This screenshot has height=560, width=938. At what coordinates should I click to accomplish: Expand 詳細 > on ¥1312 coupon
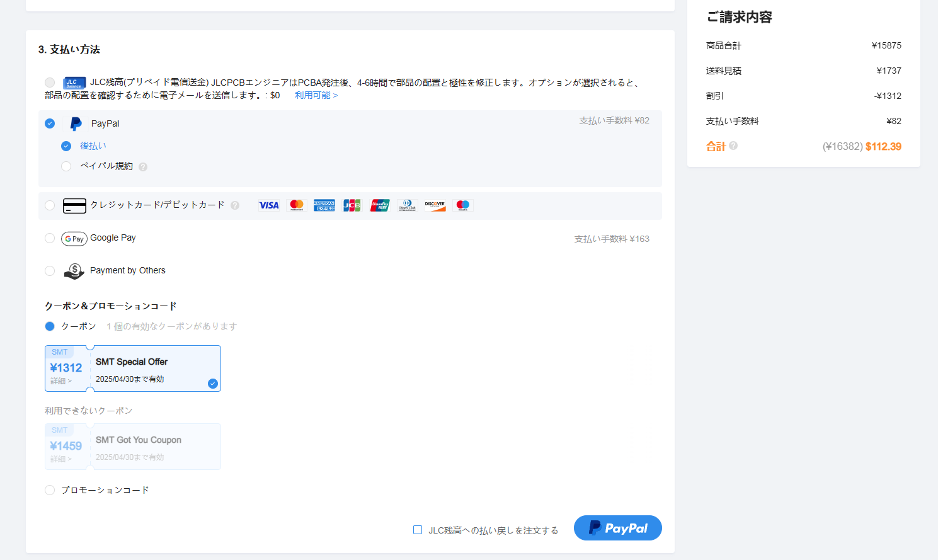pos(61,381)
